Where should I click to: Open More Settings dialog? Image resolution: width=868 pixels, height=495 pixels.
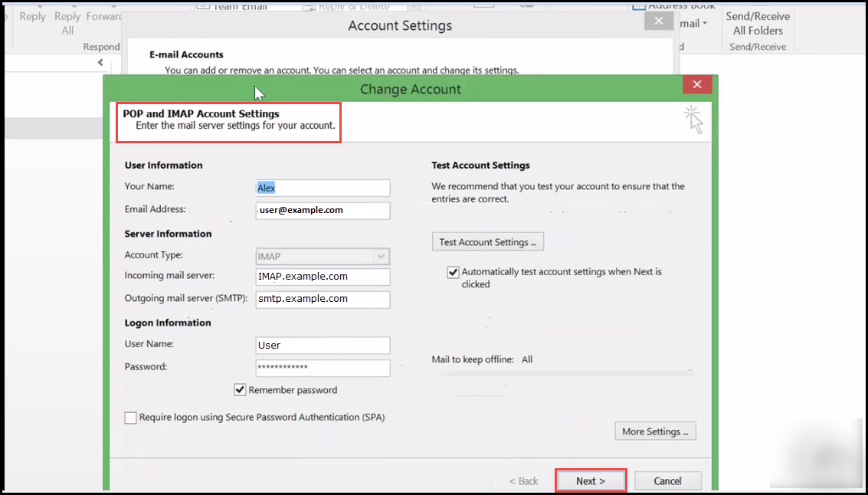pos(655,431)
